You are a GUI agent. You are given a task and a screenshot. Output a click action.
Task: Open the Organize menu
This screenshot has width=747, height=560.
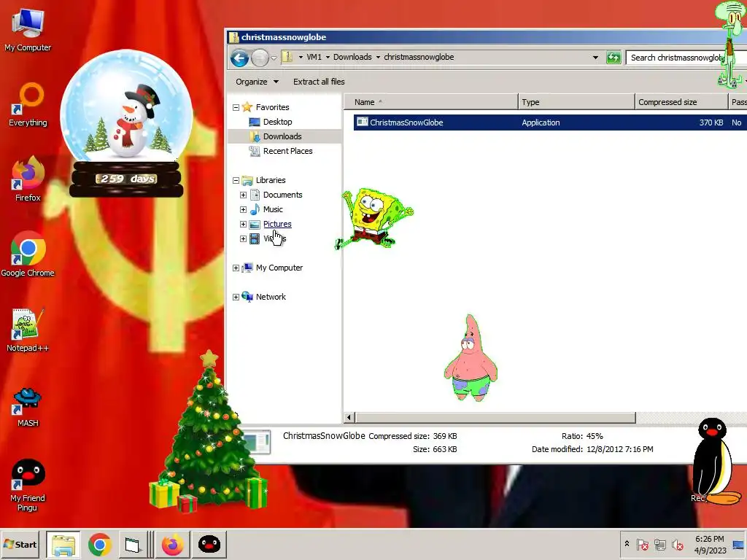[x=257, y=82]
